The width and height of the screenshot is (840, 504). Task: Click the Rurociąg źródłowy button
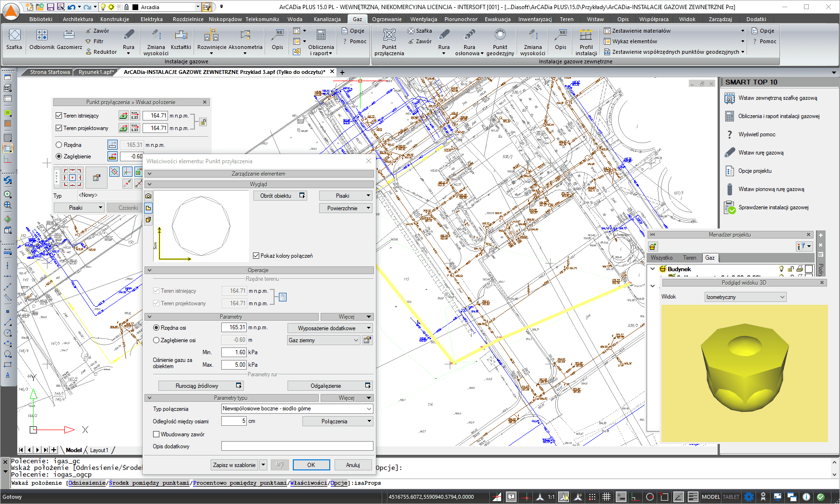click(201, 386)
